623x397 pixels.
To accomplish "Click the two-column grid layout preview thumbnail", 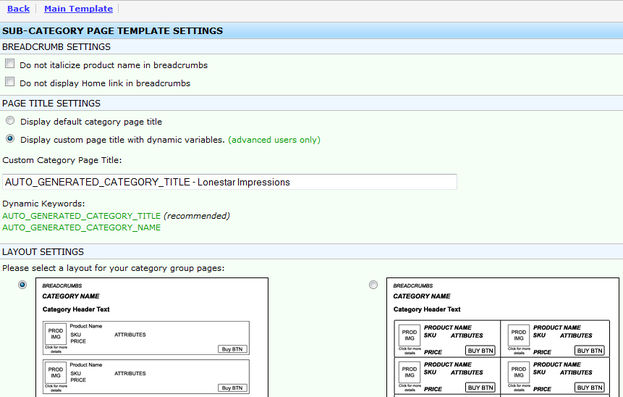I will 503,337.
